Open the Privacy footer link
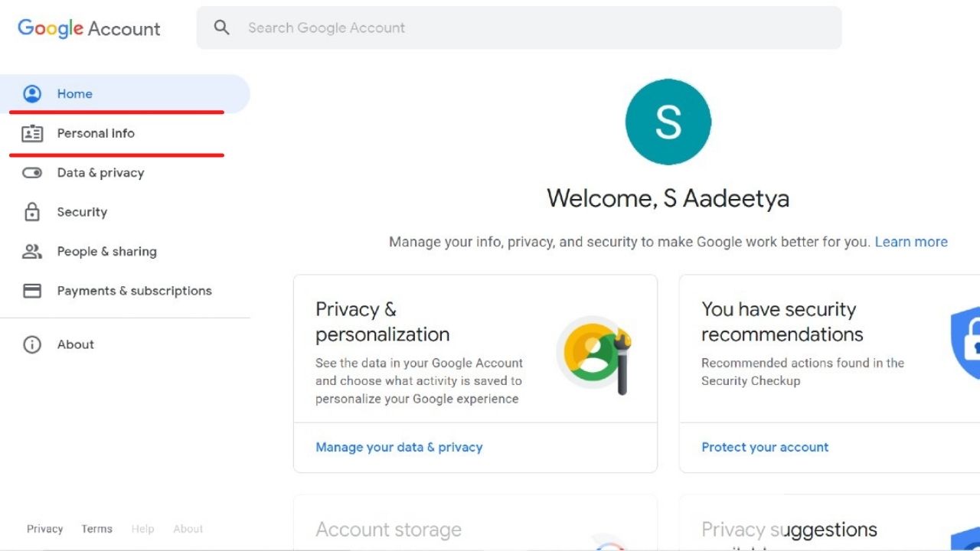The width and height of the screenshot is (980, 551). (45, 529)
